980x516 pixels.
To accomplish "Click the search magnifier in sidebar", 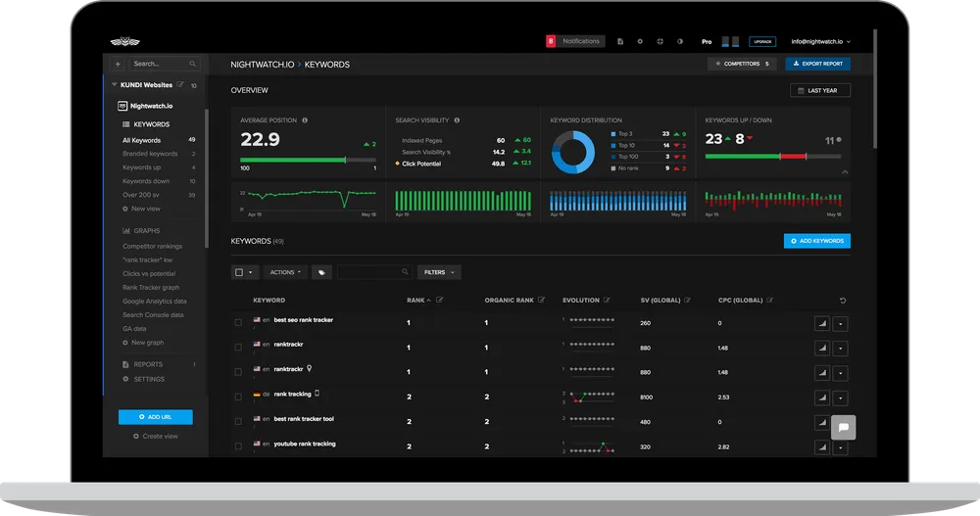I will 192,64.
